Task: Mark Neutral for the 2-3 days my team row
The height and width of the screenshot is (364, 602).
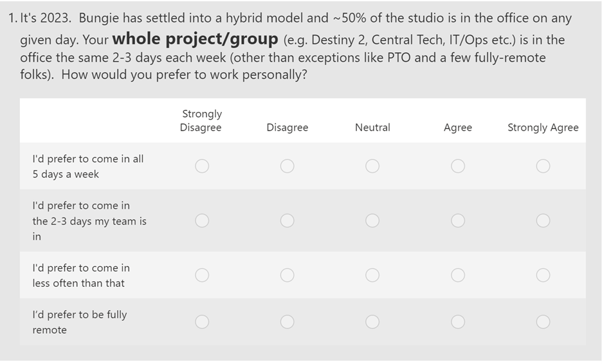Action: pos(372,221)
